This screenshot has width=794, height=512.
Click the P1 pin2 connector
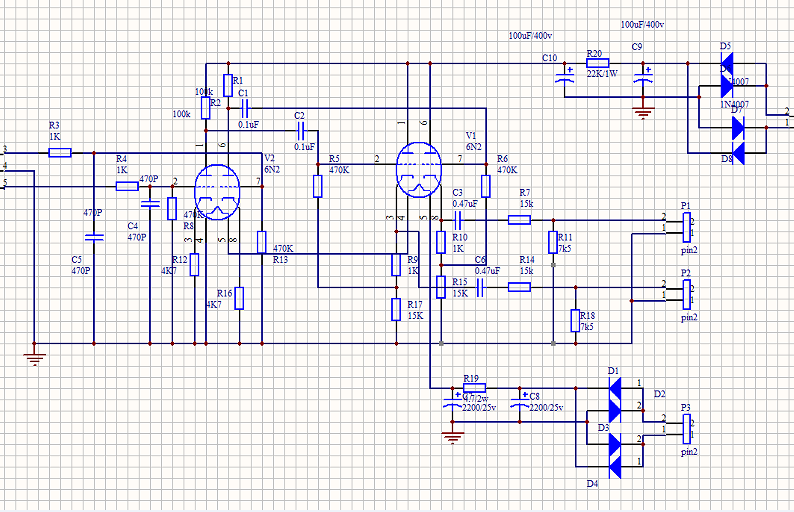(x=687, y=227)
